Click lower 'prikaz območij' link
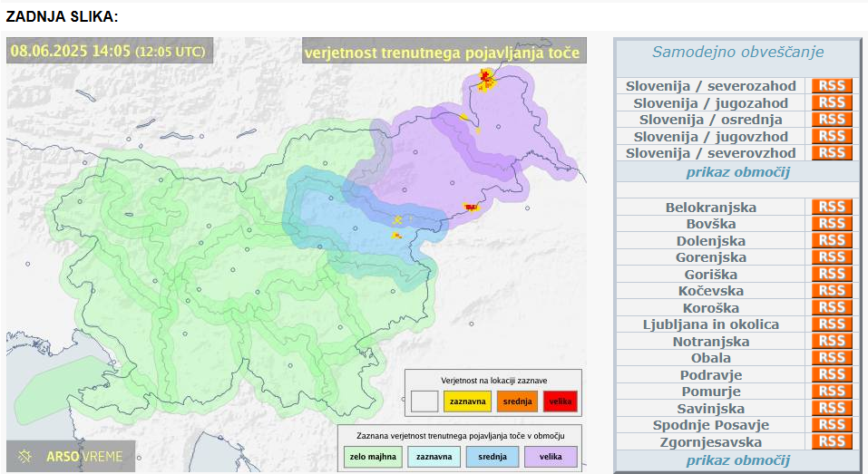This screenshot has height=474, width=868. (x=736, y=460)
